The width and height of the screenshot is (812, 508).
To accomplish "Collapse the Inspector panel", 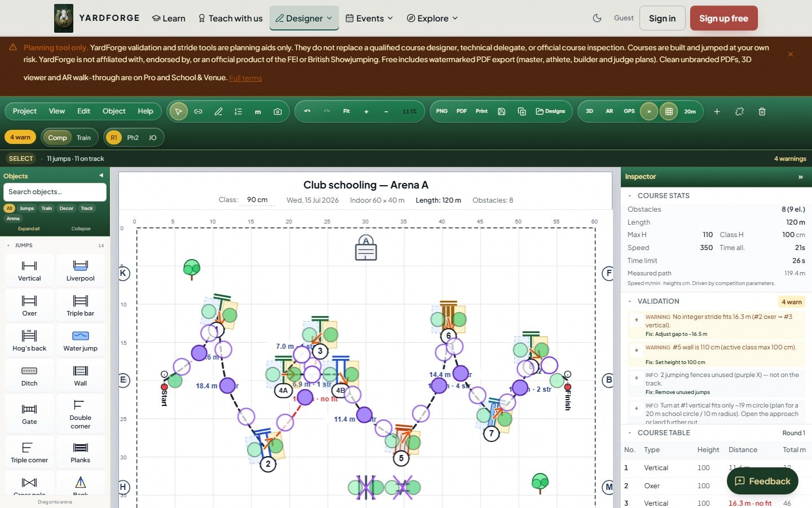I will pyautogui.click(x=800, y=177).
